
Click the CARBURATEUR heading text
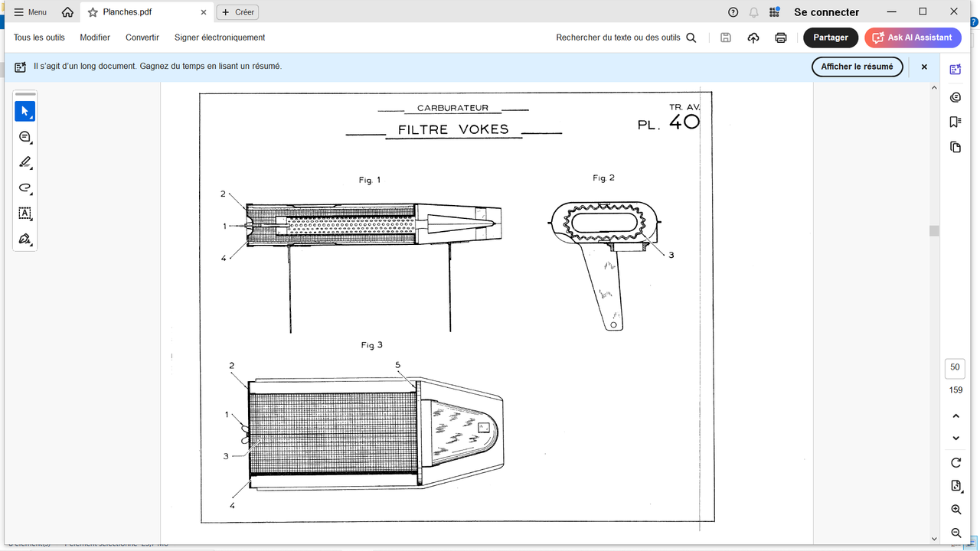[x=452, y=108]
